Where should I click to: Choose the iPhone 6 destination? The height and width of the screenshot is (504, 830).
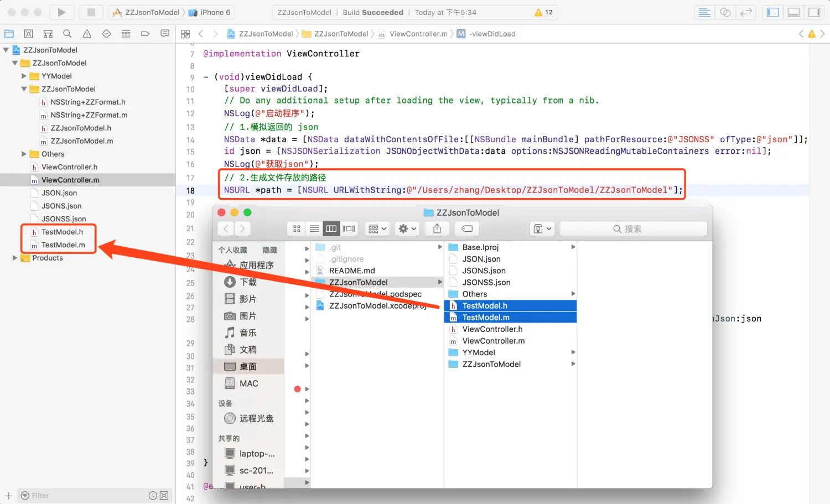tap(210, 12)
